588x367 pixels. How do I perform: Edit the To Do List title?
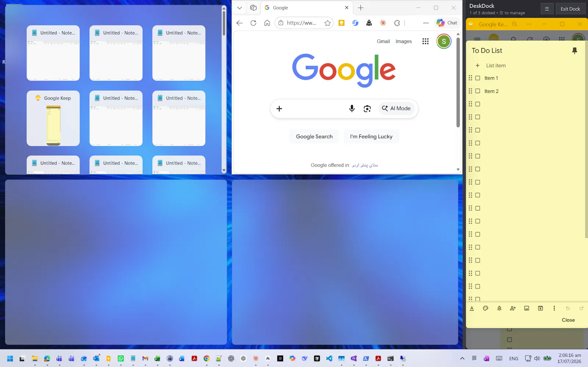(487, 51)
